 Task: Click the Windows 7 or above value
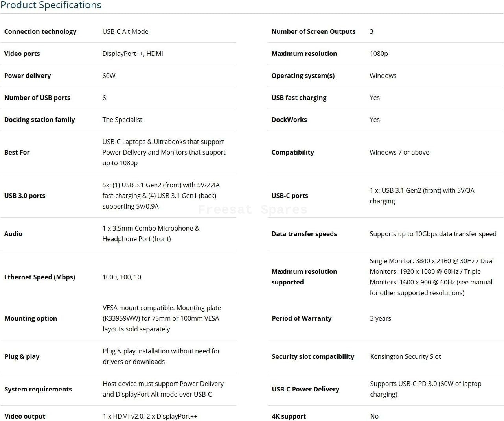pos(399,152)
